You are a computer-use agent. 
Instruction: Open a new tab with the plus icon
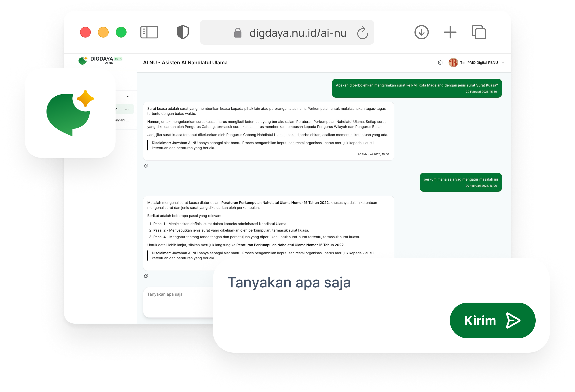pos(450,32)
